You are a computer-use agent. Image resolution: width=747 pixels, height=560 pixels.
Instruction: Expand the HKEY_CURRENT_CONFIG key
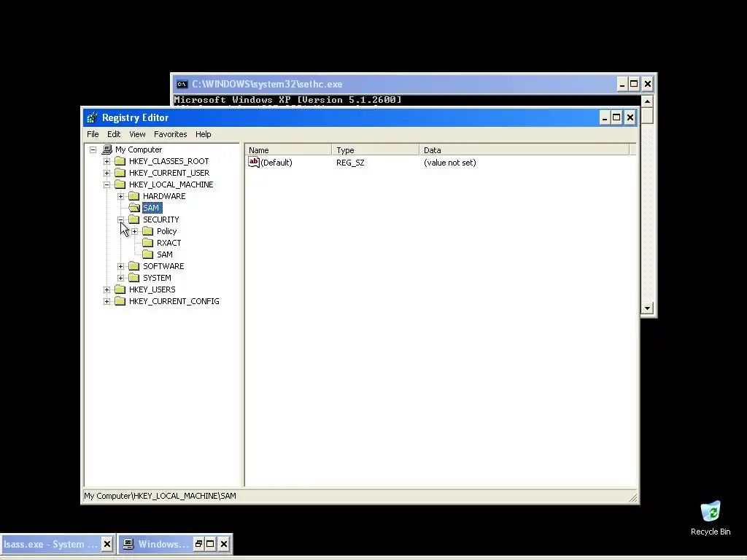tap(107, 301)
